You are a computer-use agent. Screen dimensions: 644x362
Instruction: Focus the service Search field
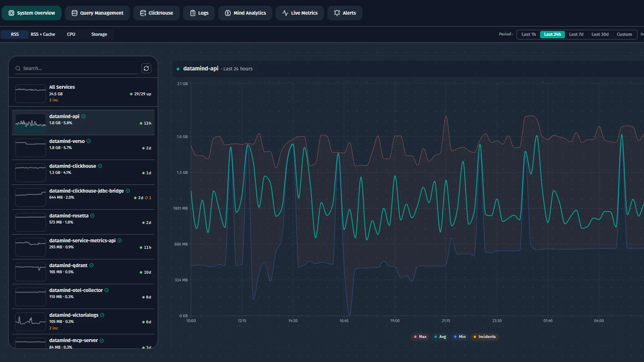pyautogui.click(x=76, y=68)
